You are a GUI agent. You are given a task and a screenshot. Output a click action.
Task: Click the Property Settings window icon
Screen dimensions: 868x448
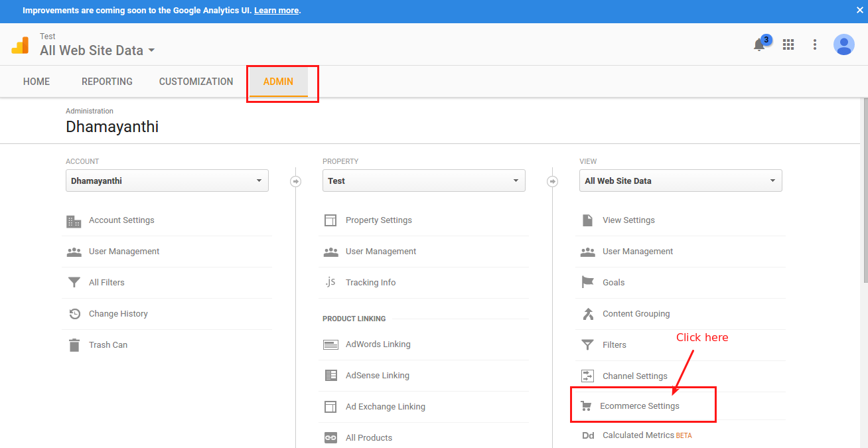click(330, 220)
